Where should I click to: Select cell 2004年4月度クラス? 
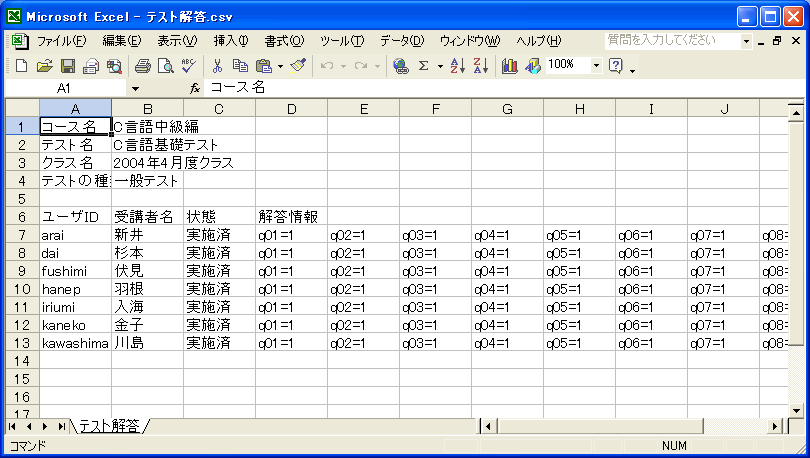coord(147,163)
